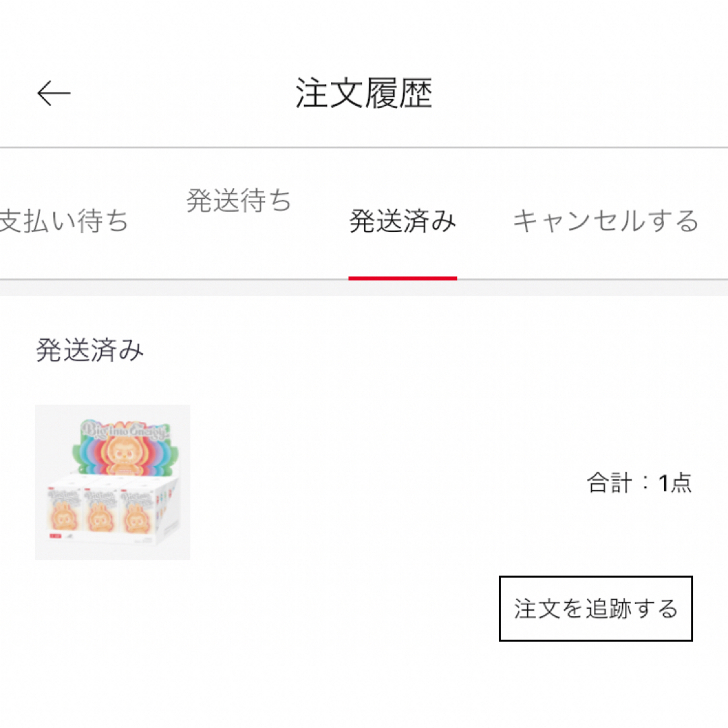
Task: Click the 発送済み status label on the order
Action: (90, 350)
